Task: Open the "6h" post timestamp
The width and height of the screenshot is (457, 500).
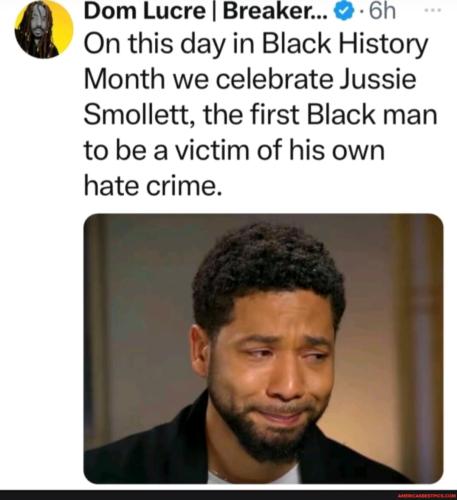Action: pyautogui.click(x=382, y=11)
